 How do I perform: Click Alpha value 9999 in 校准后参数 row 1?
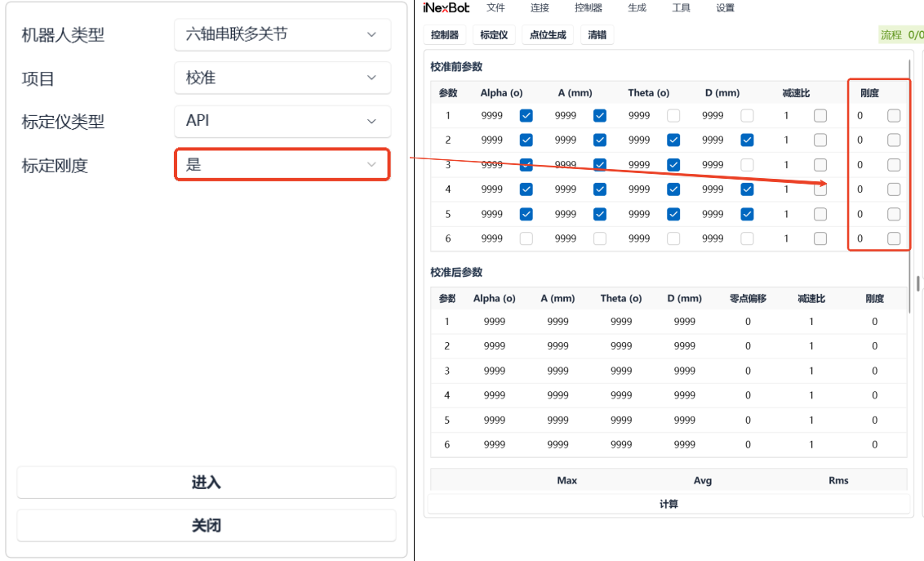(x=495, y=321)
